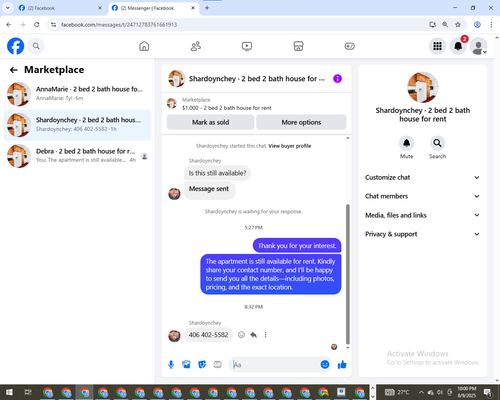This screenshot has width=500, height=400.
Task: Open the Notifications bell with badge
Action: point(458,46)
